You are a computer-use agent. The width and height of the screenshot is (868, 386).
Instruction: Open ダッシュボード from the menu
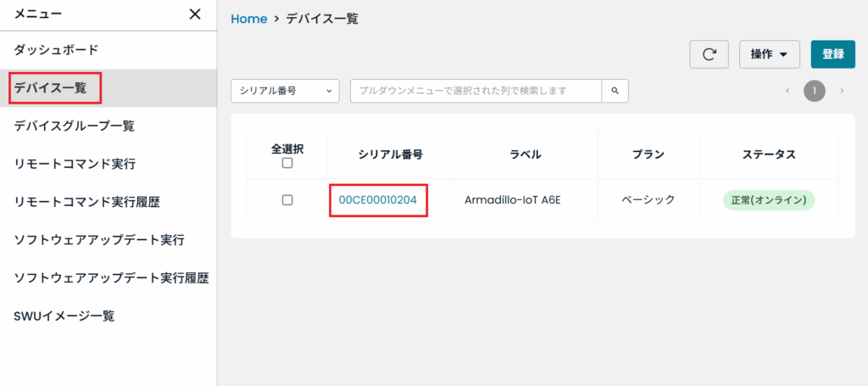[x=56, y=50]
